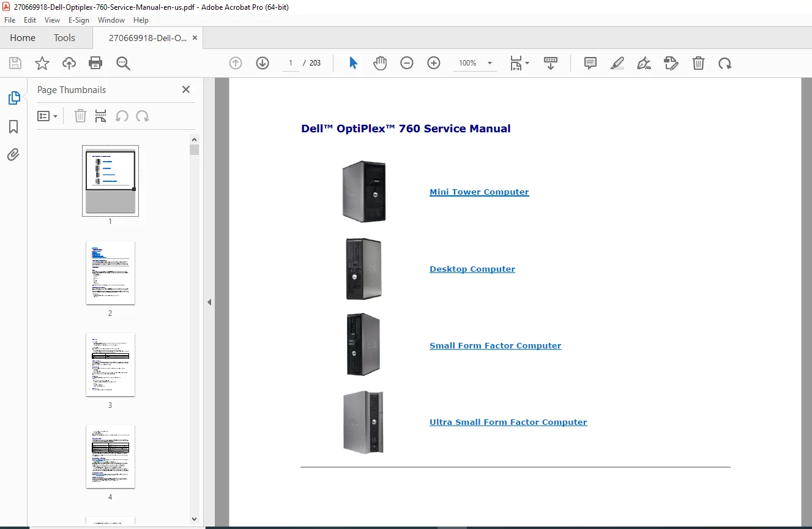Select the Highlight text tool
The width and height of the screenshot is (812, 529).
(x=617, y=63)
